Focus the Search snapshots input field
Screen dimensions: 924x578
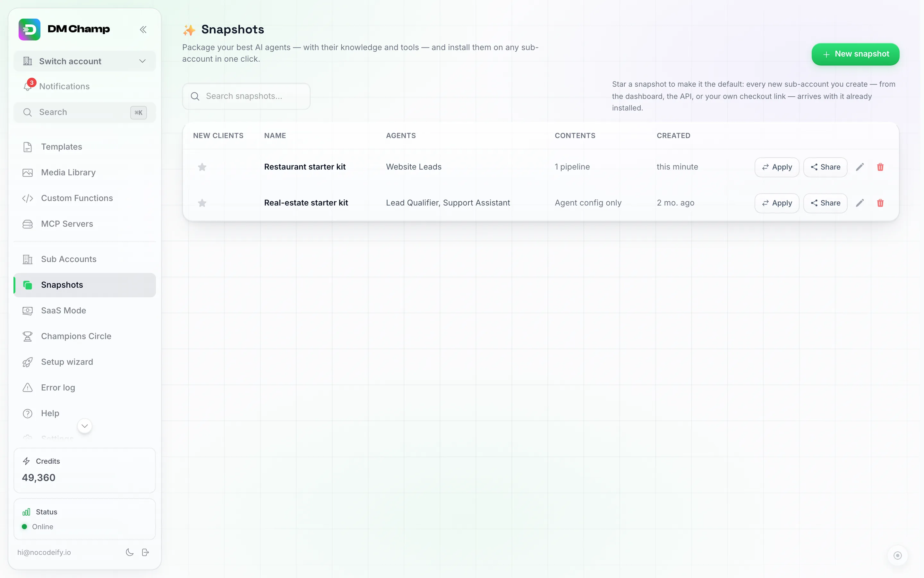pos(246,96)
